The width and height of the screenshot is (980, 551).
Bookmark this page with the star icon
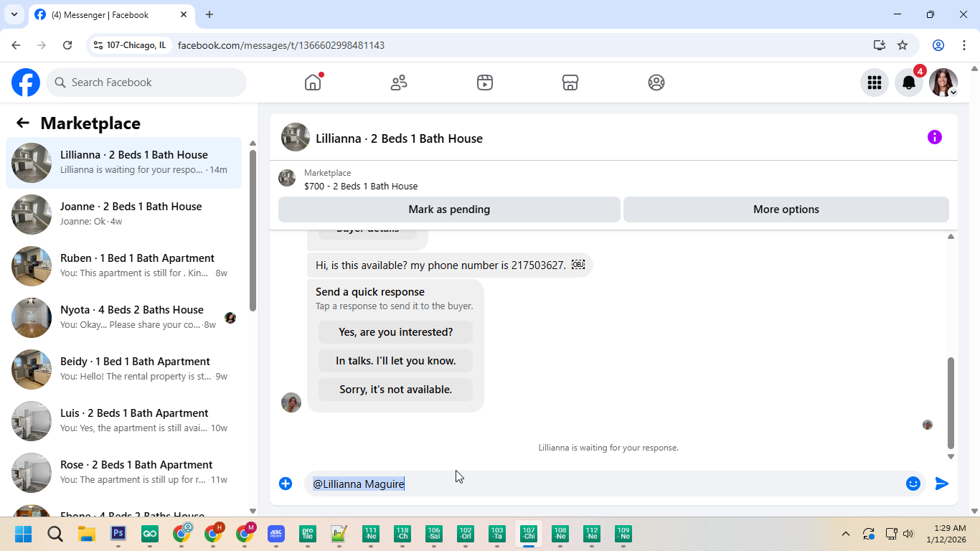click(903, 45)
